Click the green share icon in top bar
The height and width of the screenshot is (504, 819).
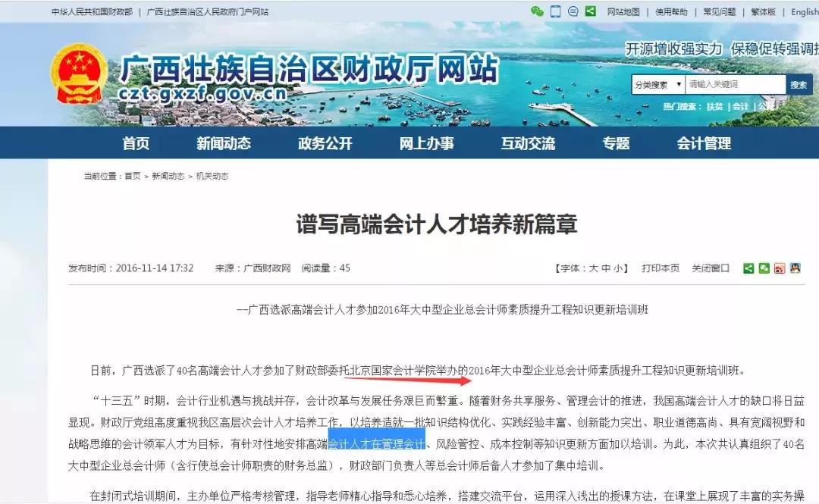591,11
